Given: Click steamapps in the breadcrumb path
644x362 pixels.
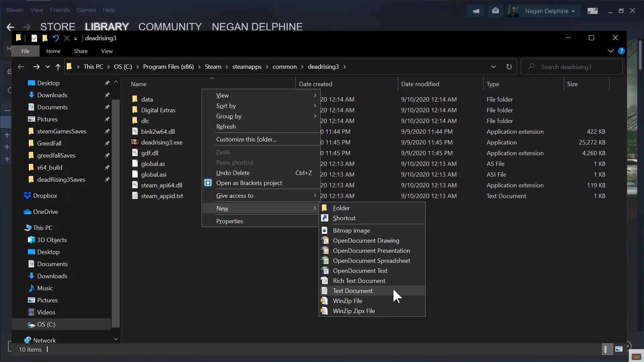Looking at the screenshot, I should point(247,67).
